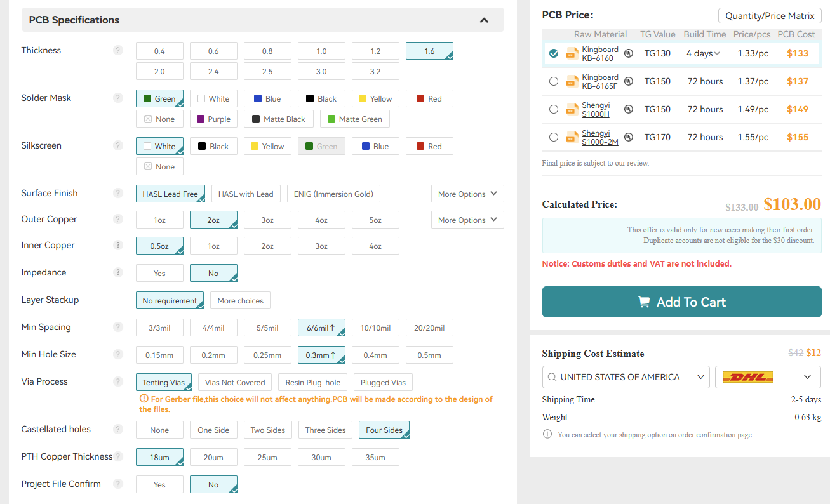Select the Kingboard KB-6165F radio button
The width and height of the screenshot is (830, 504).
(x=554, y=81)
